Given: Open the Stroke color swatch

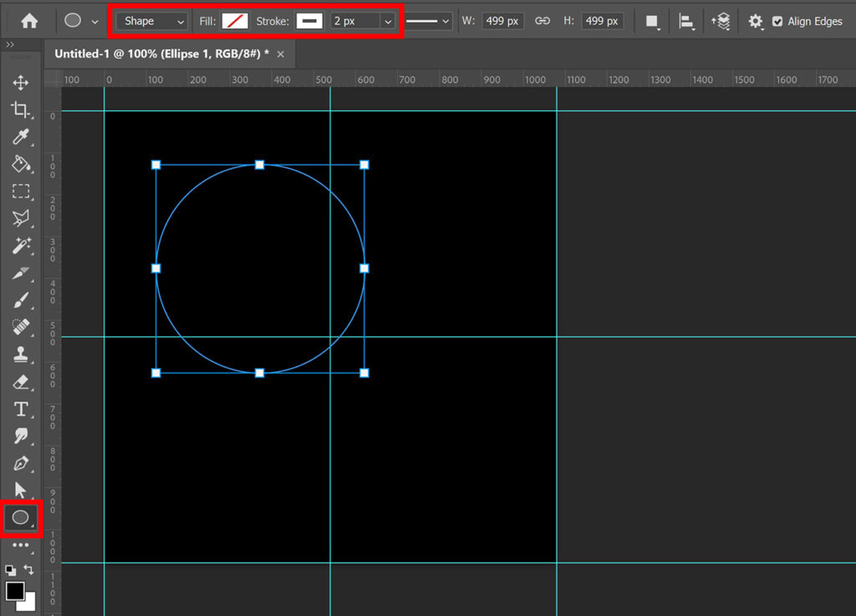Looking at the screenshot, I should coord(309,21).
